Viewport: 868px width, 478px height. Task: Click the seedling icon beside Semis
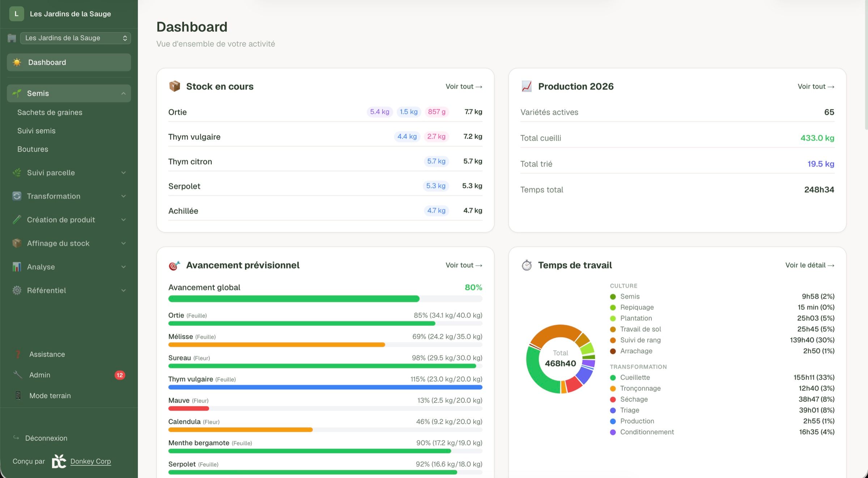click(x=17, y=93)
